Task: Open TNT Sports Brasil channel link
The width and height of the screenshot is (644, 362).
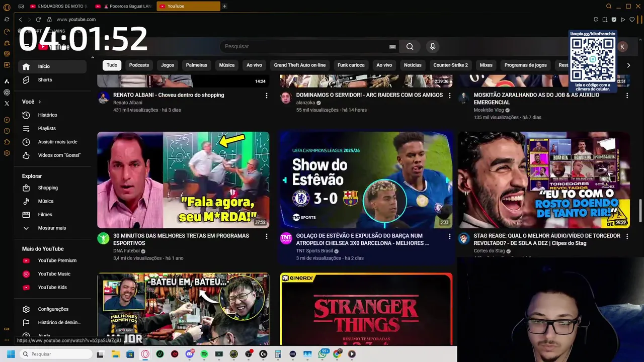Action: [314, 251]
